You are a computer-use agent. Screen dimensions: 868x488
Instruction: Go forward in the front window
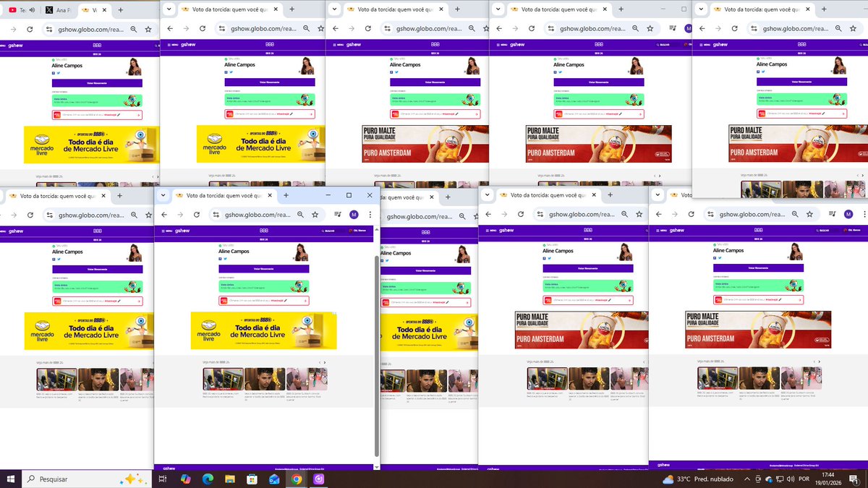point(182,214)
